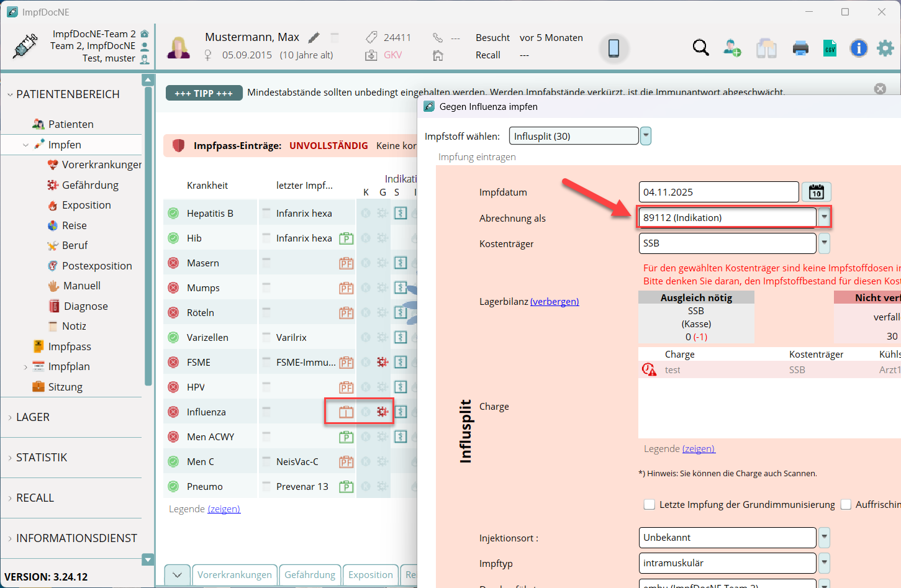Image resolution: width=901 pixels, height=588 pixels.
Task: Open the blue info icon
Action: 858,48
